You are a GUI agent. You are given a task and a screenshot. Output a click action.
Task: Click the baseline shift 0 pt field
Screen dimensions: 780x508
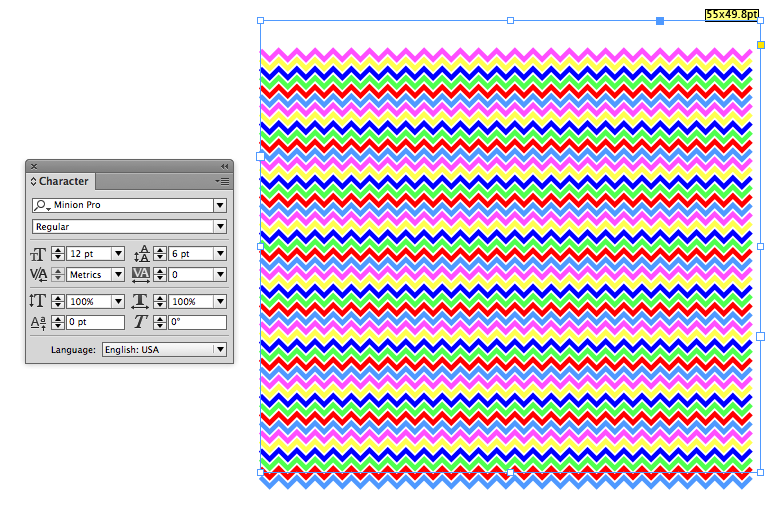tap(95, 322)
